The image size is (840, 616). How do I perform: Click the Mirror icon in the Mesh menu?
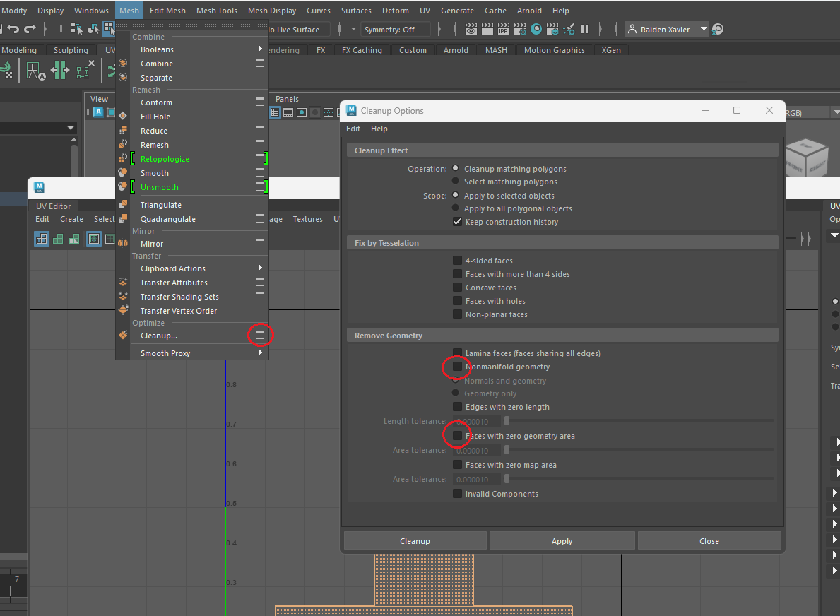pos(123,243)
